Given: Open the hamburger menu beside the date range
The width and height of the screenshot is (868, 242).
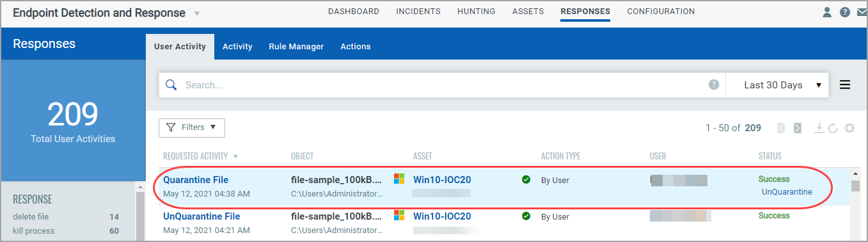Looking at the screenshot, I should point(845,85).
